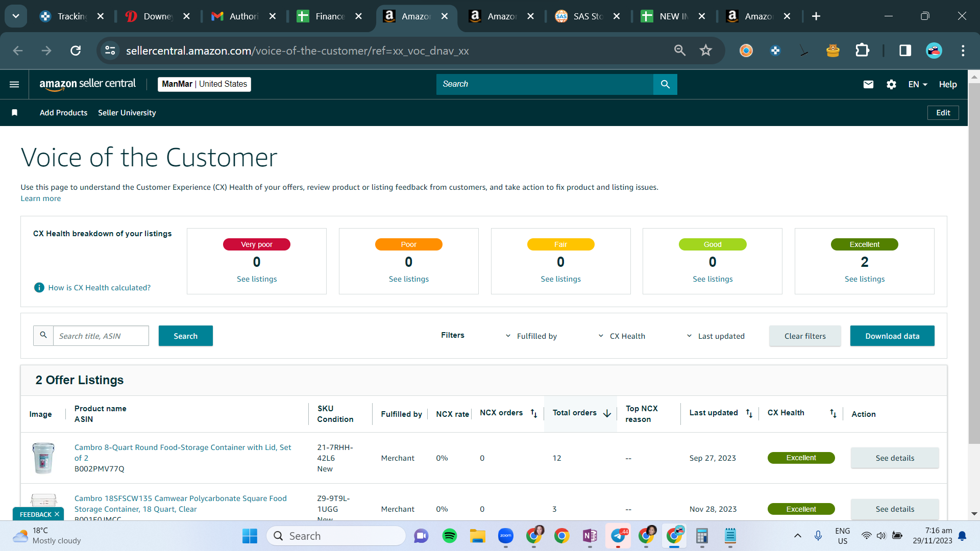Bookmark this page with the star icon
Image resolution: width=980 pixels, height=551 pixels.
point(706,51)
